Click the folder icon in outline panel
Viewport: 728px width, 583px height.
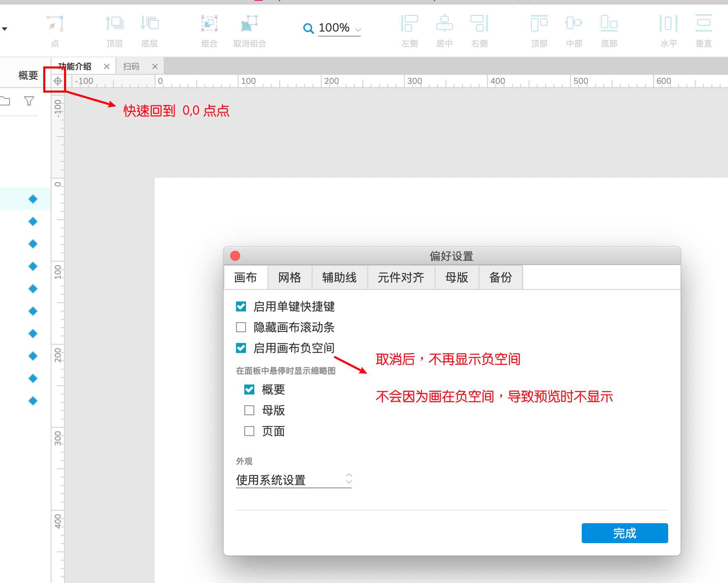click(x=5, y=101)
